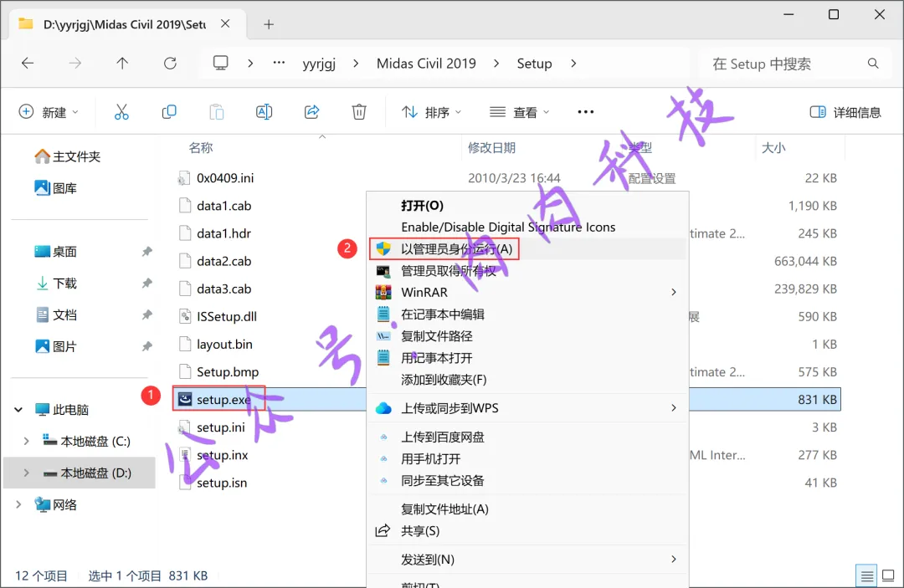This screenshot has height=588, width=904.
Task: Select the setup.inx file
Action: coord(222,455)
